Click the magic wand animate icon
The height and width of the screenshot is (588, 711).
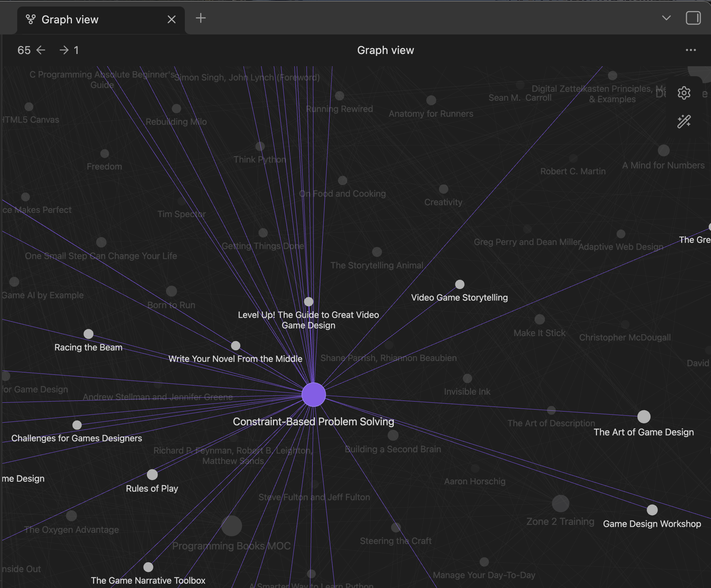(684, 122)
